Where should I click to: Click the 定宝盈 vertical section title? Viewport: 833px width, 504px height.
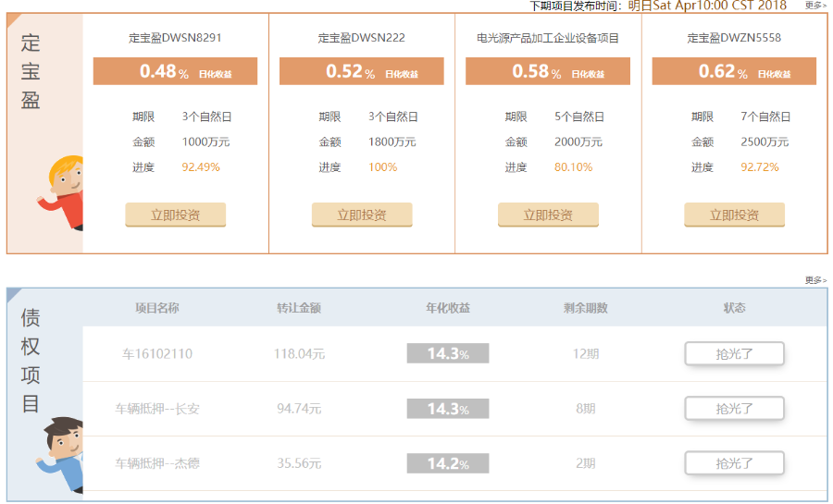pyautogui.click(x=31, y=71)
